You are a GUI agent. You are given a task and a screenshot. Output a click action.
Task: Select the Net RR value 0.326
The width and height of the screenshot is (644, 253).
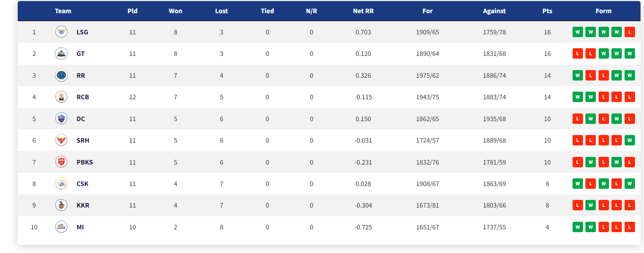pyautogui.click(x=363, y=75)
